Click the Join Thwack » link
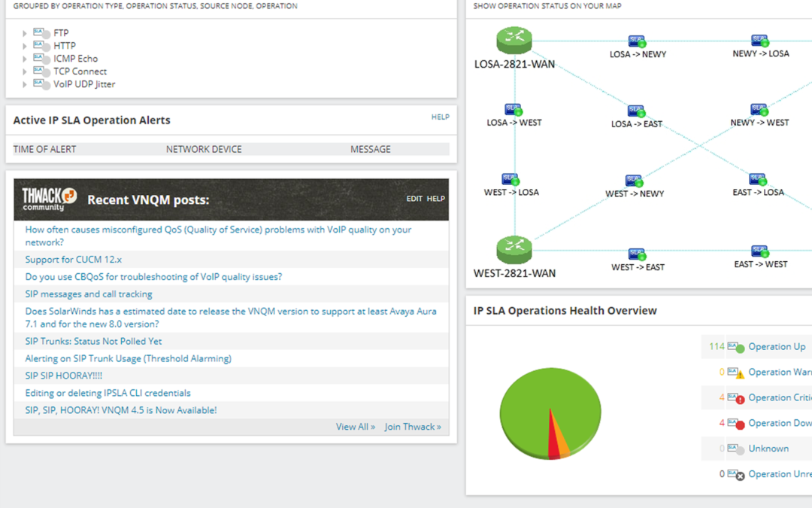This screenshot has height=508, width=812. pos(413,427)
